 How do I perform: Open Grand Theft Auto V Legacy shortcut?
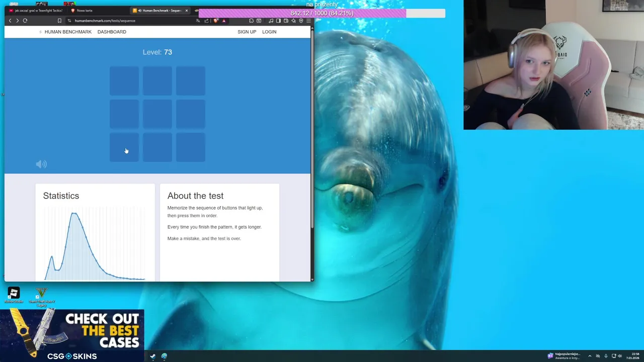42,297
